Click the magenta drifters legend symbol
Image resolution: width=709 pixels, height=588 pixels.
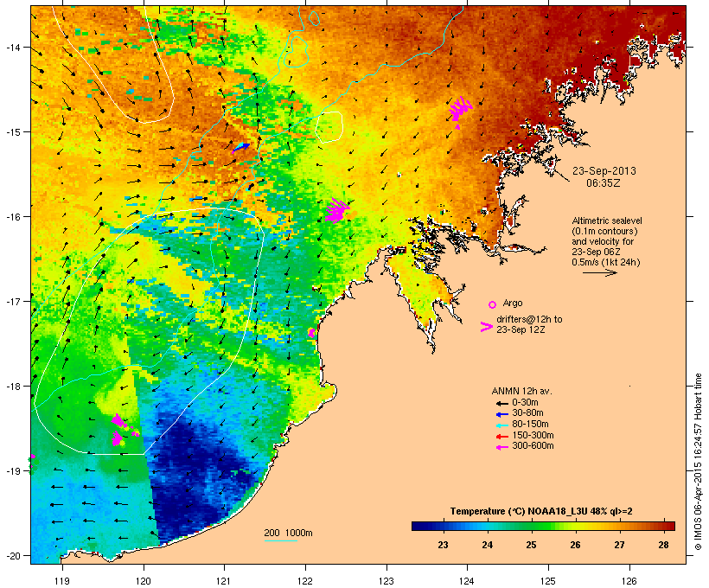click(x=487, y=327)
